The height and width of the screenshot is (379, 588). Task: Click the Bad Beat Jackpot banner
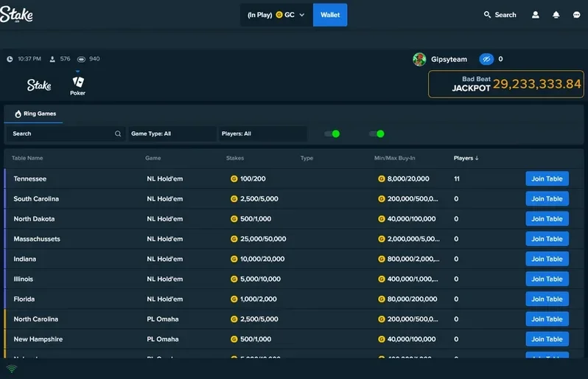tap(506, 84)
